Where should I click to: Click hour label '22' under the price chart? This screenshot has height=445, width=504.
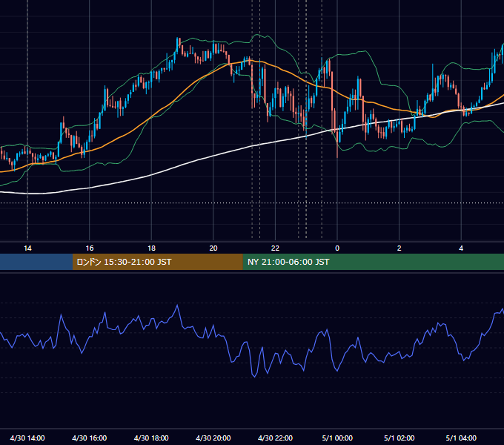point(275,248)
